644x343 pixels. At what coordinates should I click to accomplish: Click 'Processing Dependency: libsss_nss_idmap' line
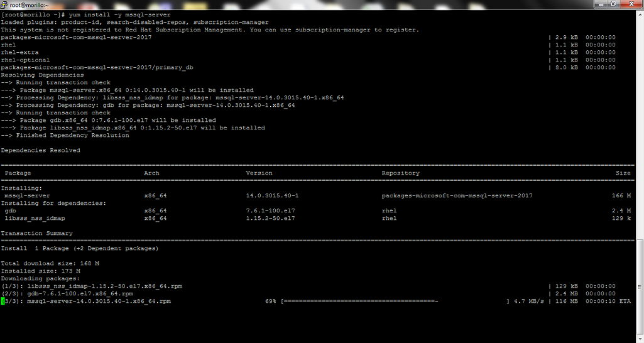[173, 98]
